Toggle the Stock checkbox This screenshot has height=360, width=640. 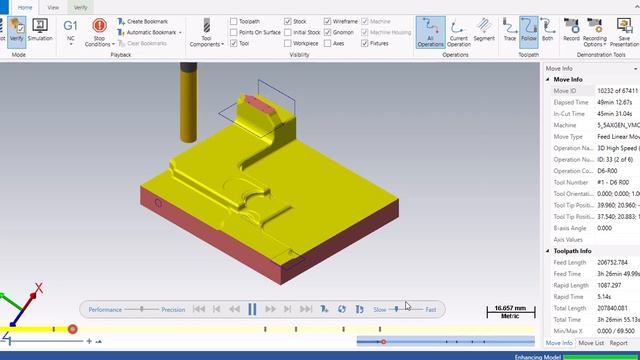(x=288, y=21)
